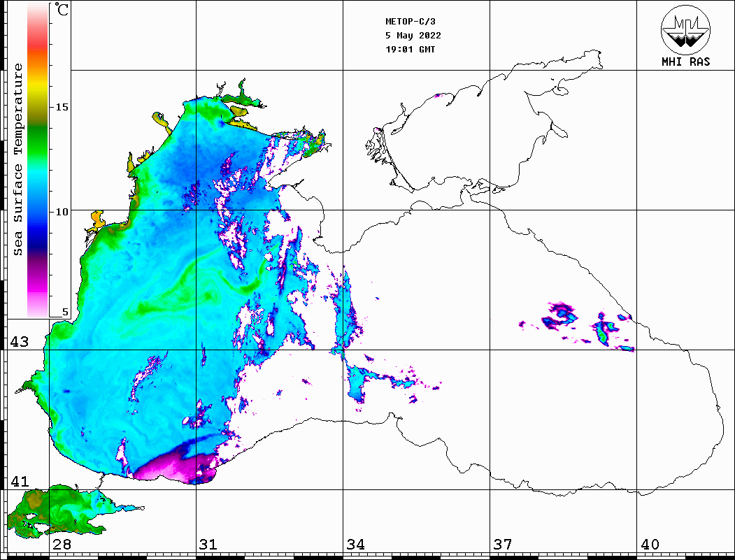Click the 'MHI RAS' label text
Image resolution: width=735 pixels, height=560 pixels.
coord(685,62)
